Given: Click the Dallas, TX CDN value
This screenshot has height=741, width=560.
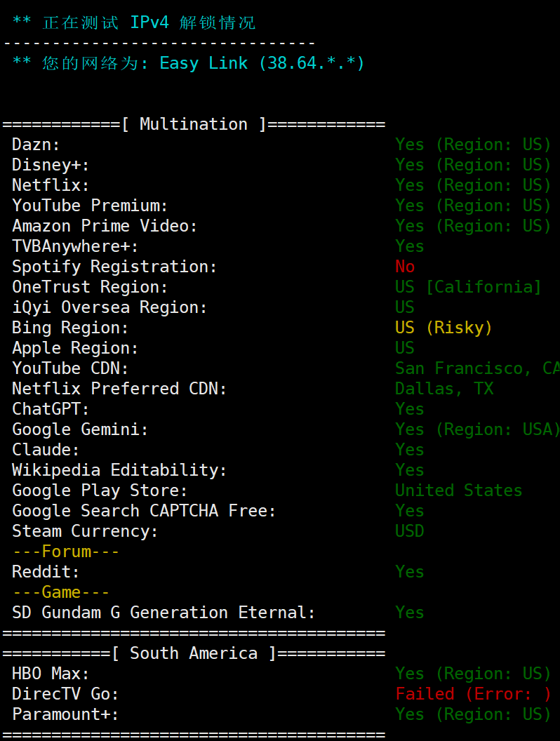Looking at the screenshot, I should coord(444,389).
